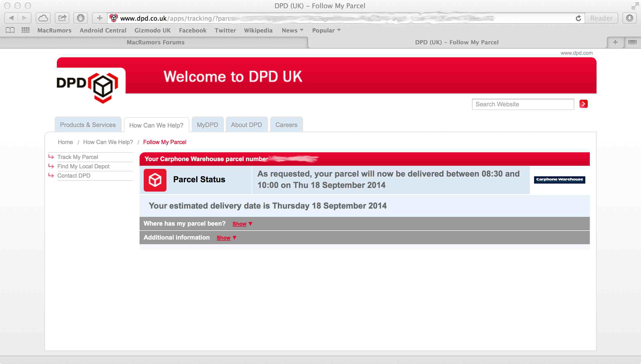Click the DPD favicon in address bar
The width and height of the screenshot is (641, 364).
point(114,18)
